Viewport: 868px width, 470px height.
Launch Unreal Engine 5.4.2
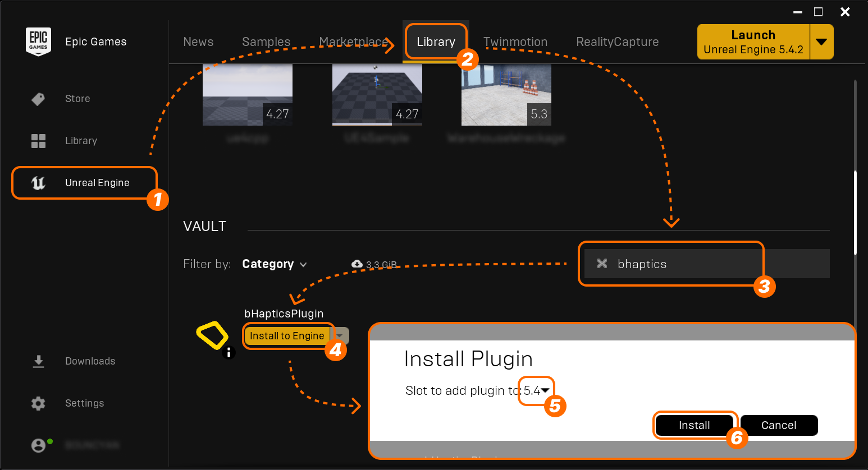click(753, 42)
